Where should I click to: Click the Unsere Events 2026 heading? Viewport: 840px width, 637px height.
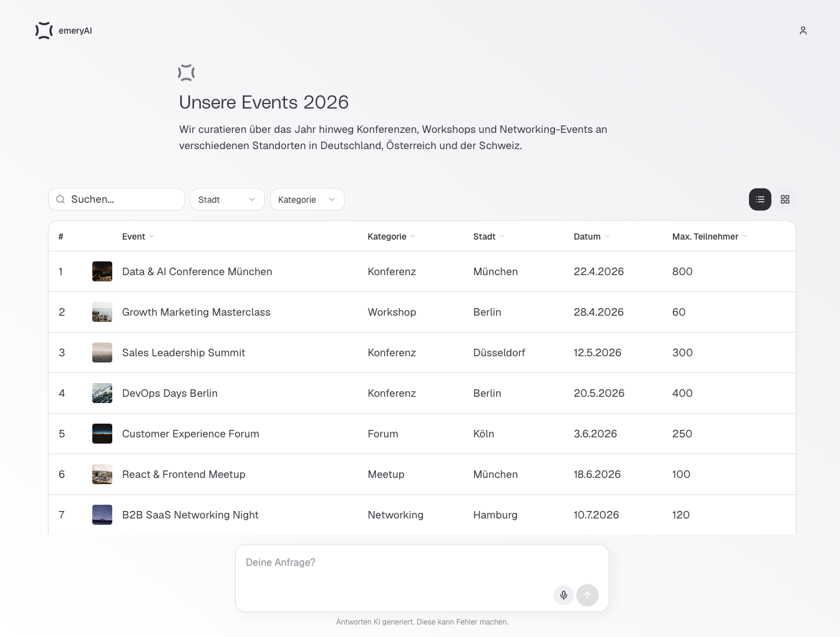pyautogui.click(x=264, y=102)
